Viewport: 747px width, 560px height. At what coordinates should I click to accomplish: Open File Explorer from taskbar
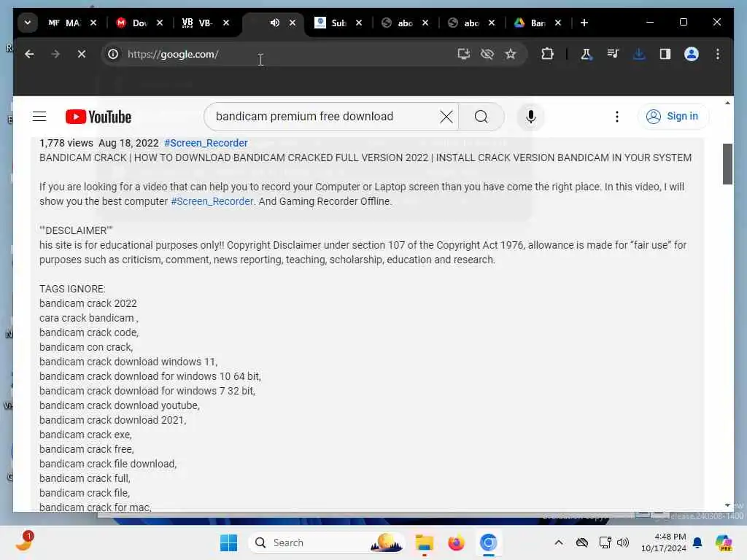pyautogui.click(x=424, y=542)
